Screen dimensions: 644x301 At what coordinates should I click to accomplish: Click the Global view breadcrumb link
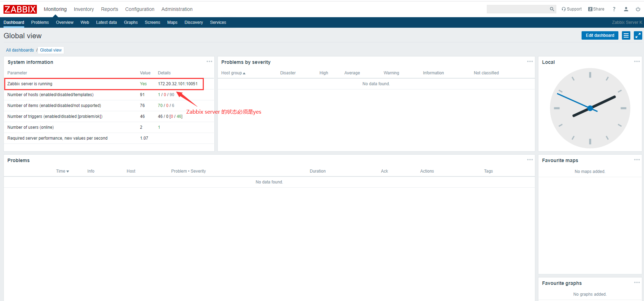click(51, 50)
